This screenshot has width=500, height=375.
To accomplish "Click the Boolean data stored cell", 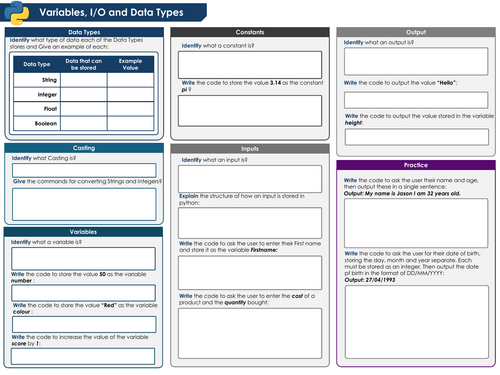I will 84,123.
